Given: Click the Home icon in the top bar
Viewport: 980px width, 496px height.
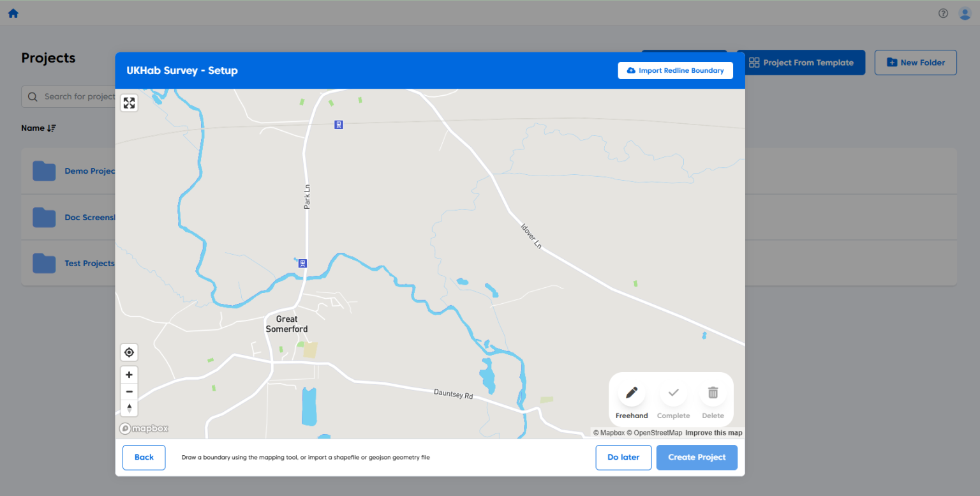Looking at the screenshot, I should click(13, 13).
